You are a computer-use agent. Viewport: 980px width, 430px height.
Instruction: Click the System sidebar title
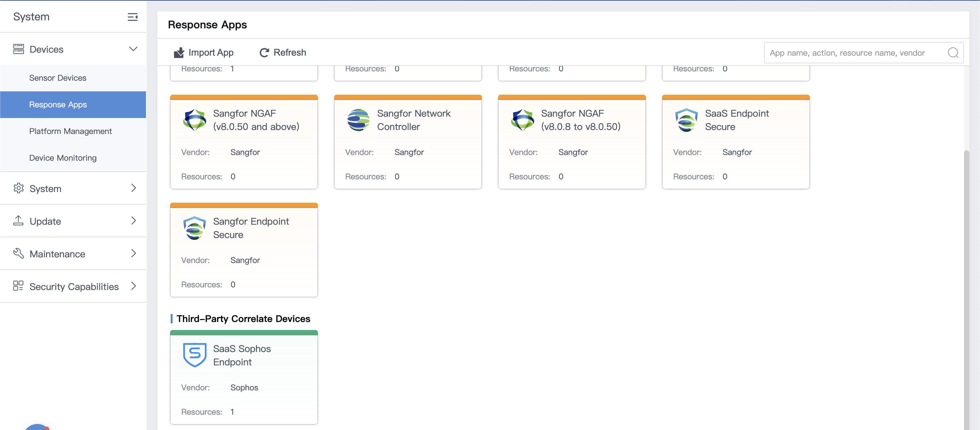pyautogui.click(x=31, y=17)
